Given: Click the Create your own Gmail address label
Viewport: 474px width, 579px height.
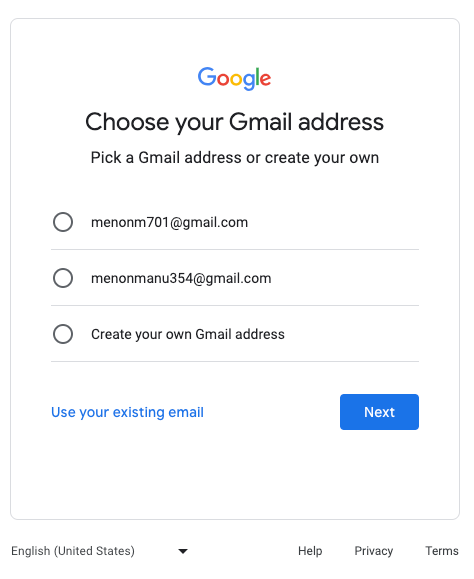Looking at the screenshot, I should tap(188, 334).
